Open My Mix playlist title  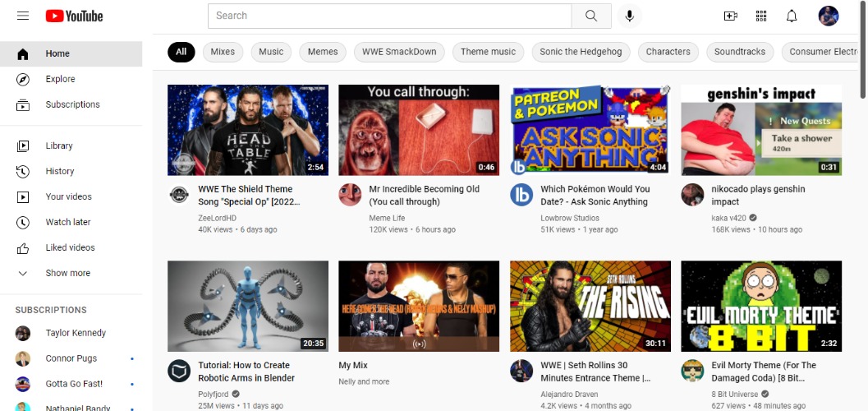click(353, 366)
